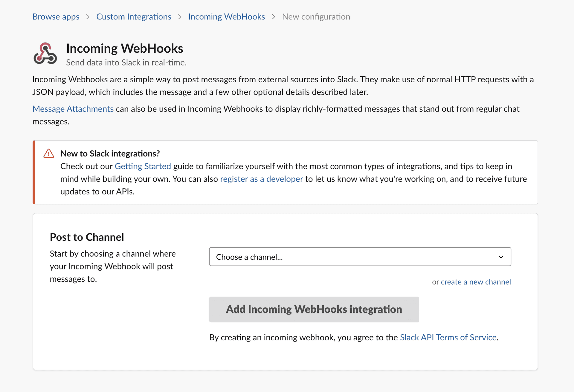The width and height of the screenshot is (574, 392).
Task: Click the chevron after Custom Integrations breadcrumb
Action: [180, 17]
